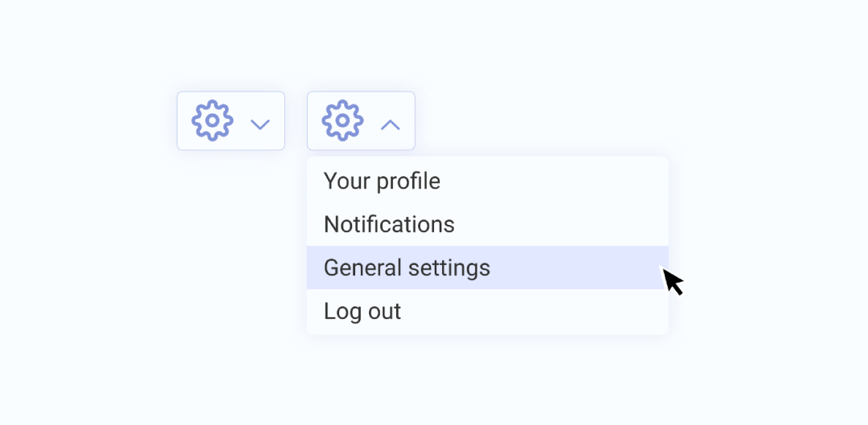
Task: Sign out by clicking Log out
Action: tap(362, 311)
